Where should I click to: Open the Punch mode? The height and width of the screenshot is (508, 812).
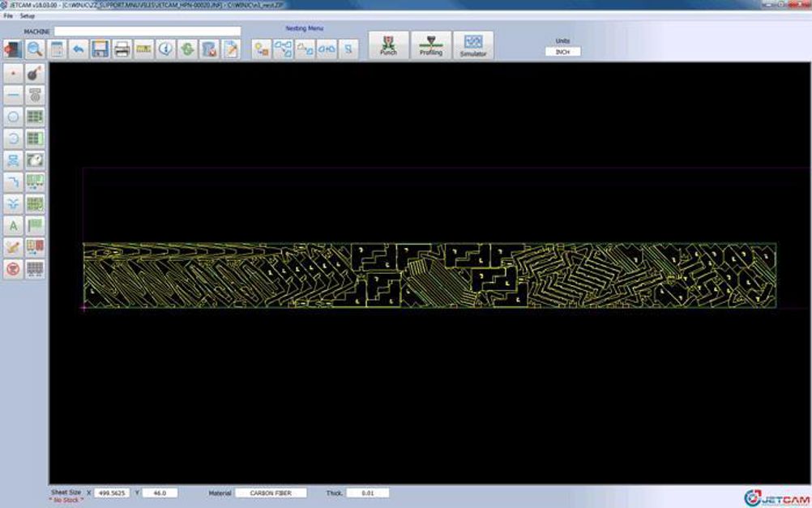point(388,45)
